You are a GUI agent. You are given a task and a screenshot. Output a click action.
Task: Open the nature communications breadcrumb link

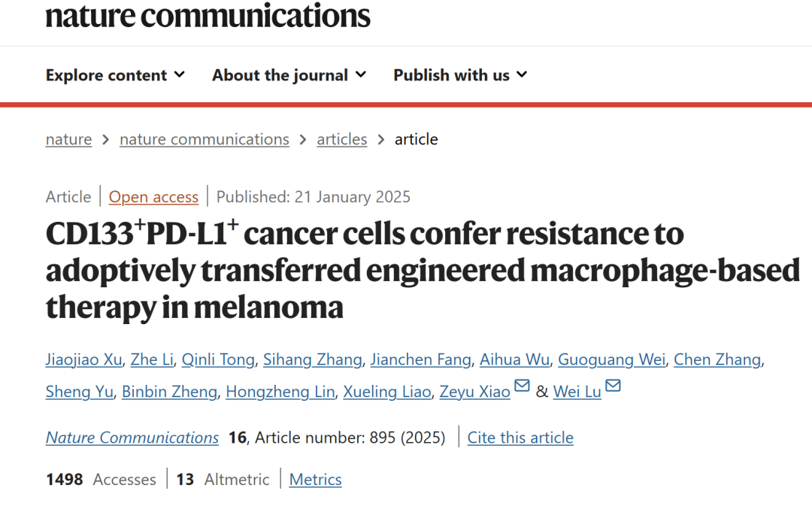tap(205, 139)
